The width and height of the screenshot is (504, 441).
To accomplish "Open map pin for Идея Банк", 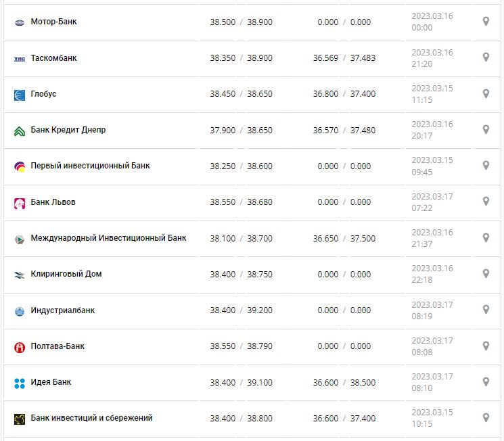I will (x=485, y=381).
